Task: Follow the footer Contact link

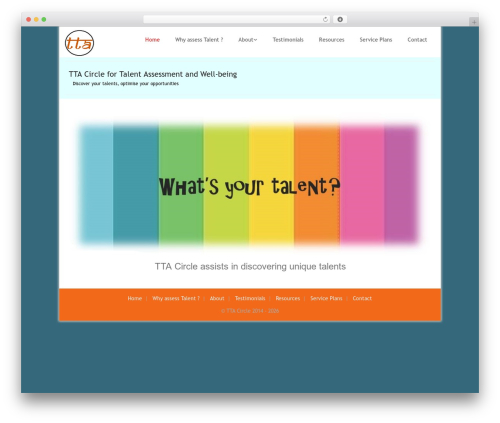Action: [362, 298]
